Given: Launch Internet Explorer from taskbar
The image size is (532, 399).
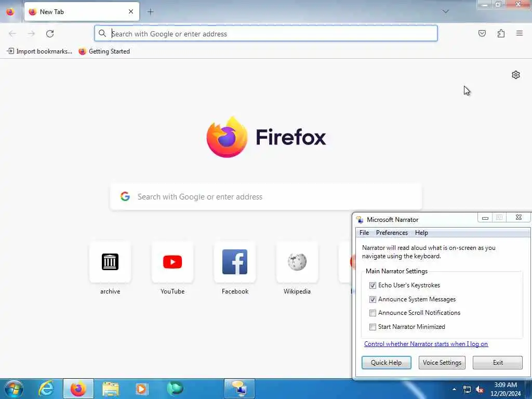Looking at the screenshot, I should [x=46, y=389].
